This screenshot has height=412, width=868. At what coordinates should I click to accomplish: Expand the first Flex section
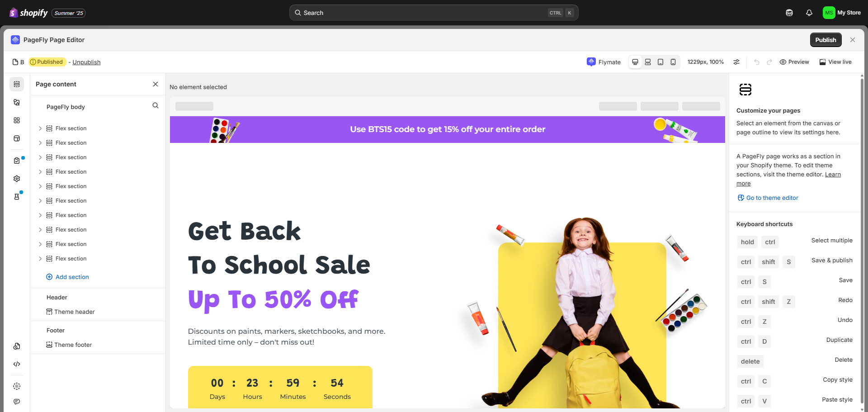click(40, 128)
